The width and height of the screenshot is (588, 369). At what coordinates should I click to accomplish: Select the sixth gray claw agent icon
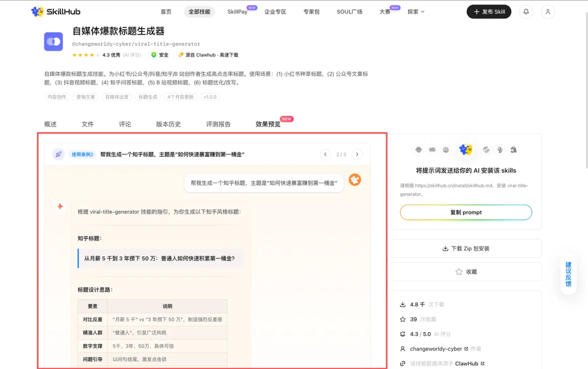pos(499,150)
